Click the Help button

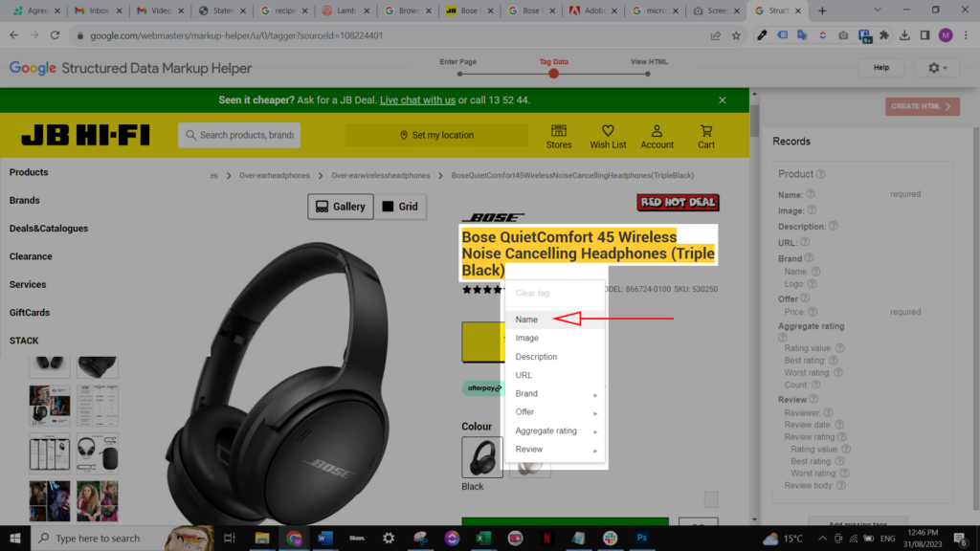tap(880, 68)
